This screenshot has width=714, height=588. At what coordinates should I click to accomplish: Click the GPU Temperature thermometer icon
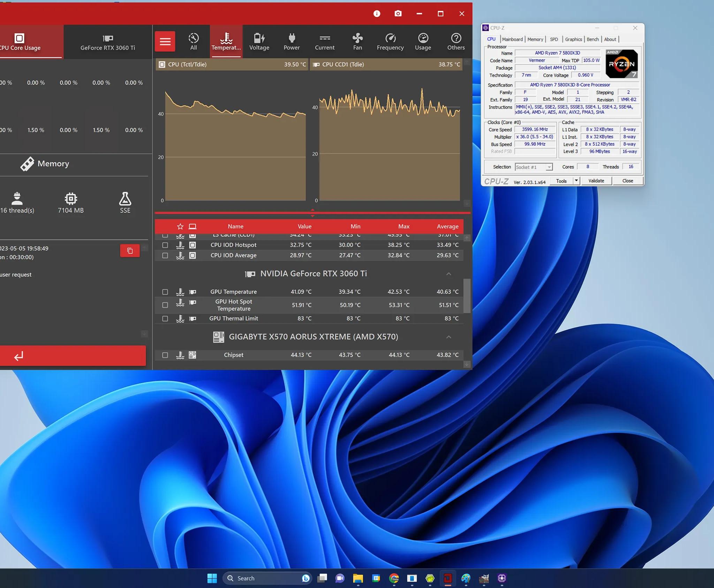(180, 292)
